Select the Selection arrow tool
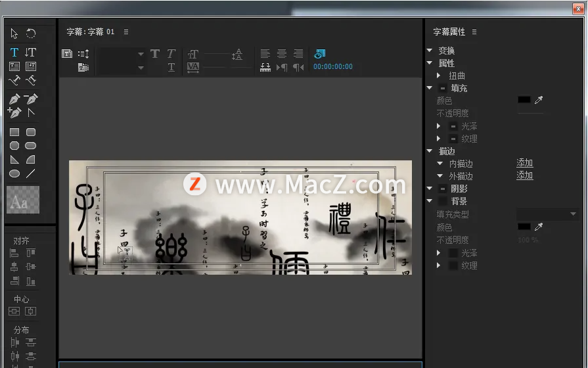 coord(14,34)
